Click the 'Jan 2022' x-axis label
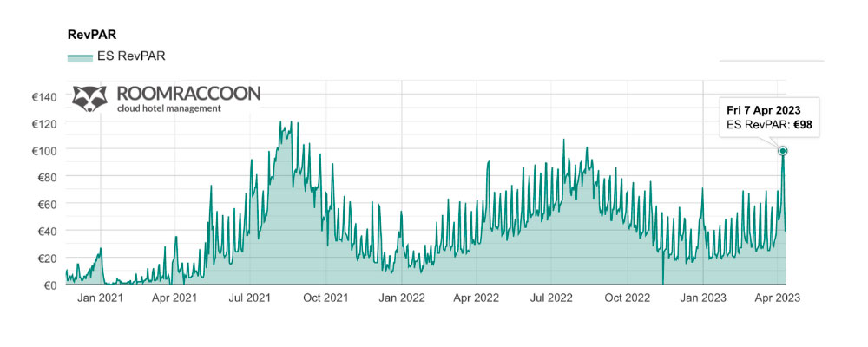This screenshot has width=868, height=347. (401, 298)
